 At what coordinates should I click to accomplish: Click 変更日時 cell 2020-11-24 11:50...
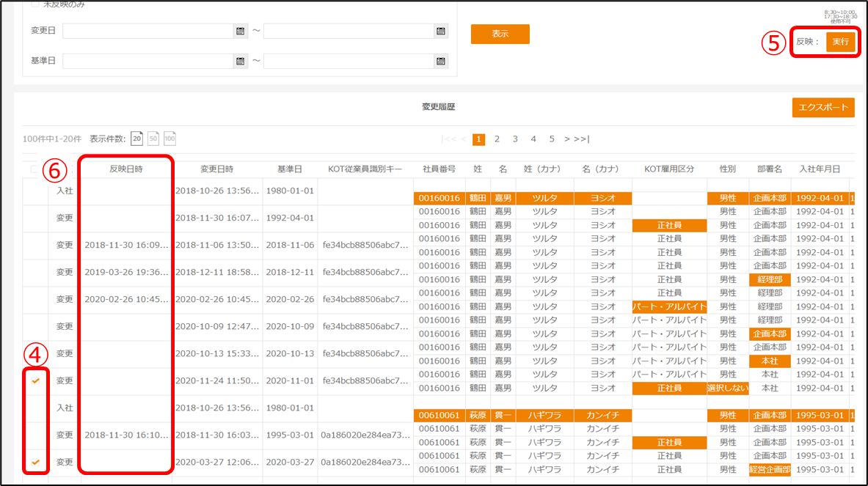(x=217, y=380)
